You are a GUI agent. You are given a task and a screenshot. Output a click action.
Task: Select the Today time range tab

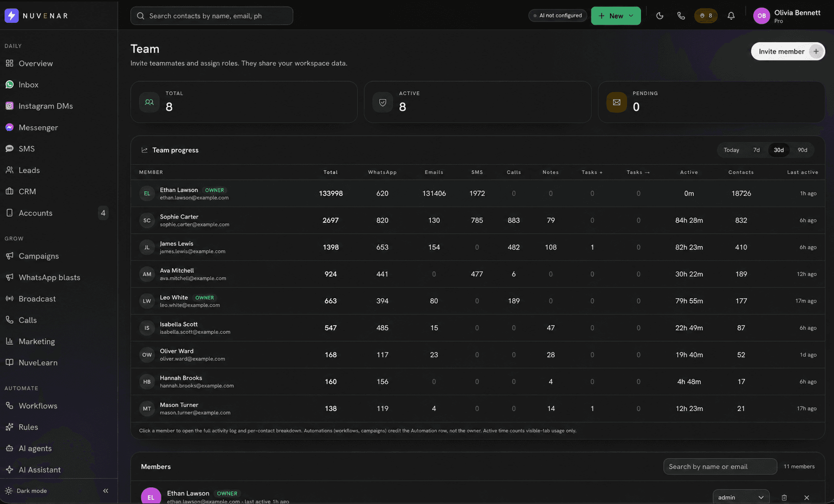(731, 150)
